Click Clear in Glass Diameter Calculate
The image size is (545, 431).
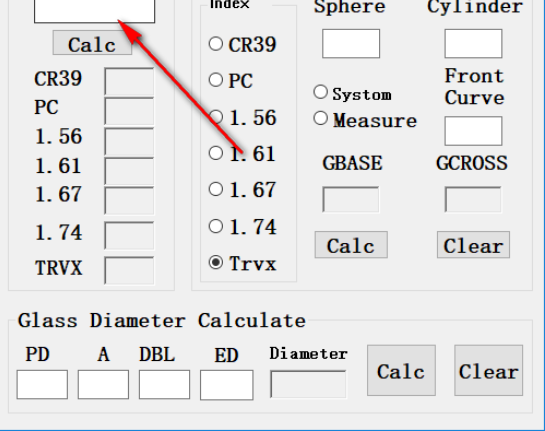click(x=488, y=371)
